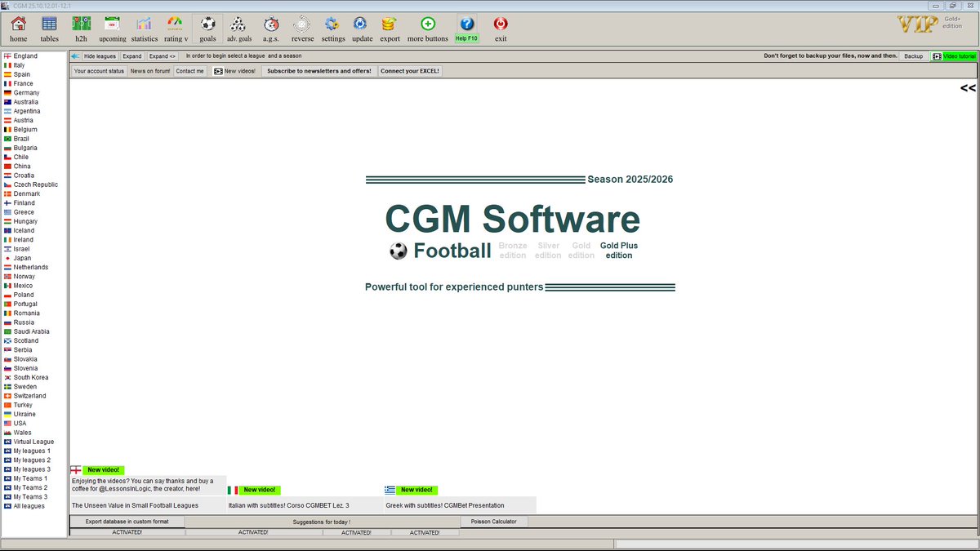Open the adv. goals icon
Screen dimensions: 980x551
239,29
